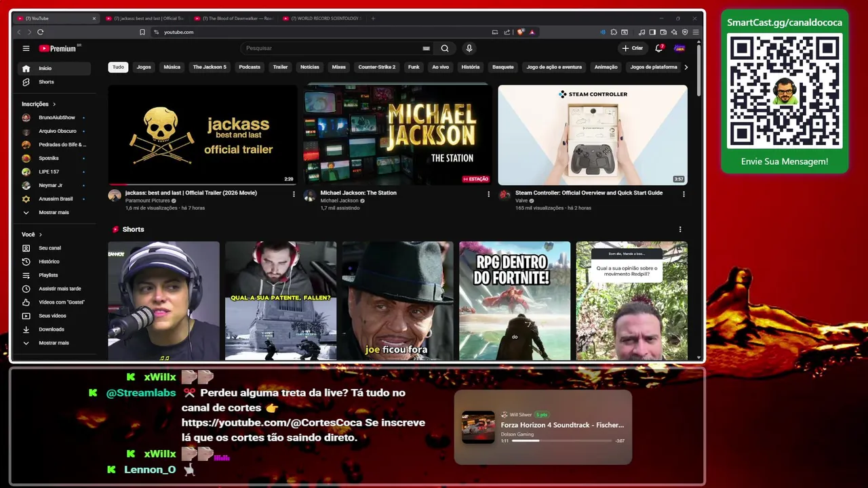This screenshot has height=488, width=868.
Task: Open Downloads in sidebar
Action: point(54,329)
